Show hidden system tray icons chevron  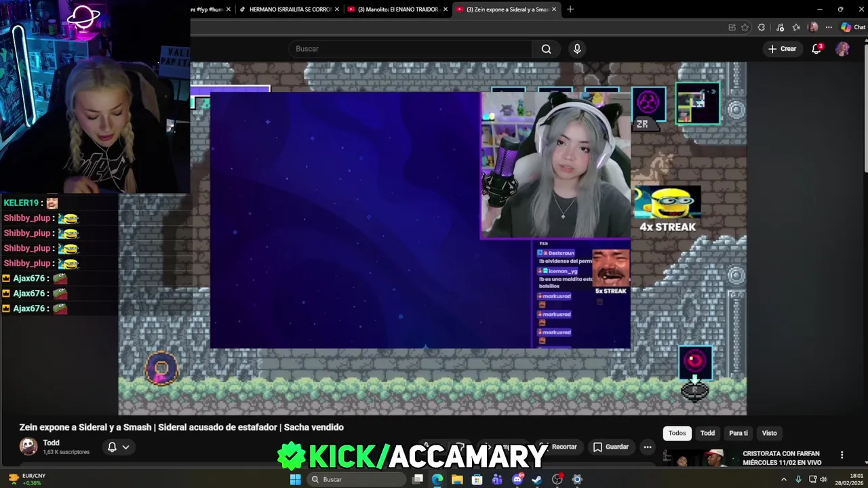pyautogui.click(x=784, y=479)
